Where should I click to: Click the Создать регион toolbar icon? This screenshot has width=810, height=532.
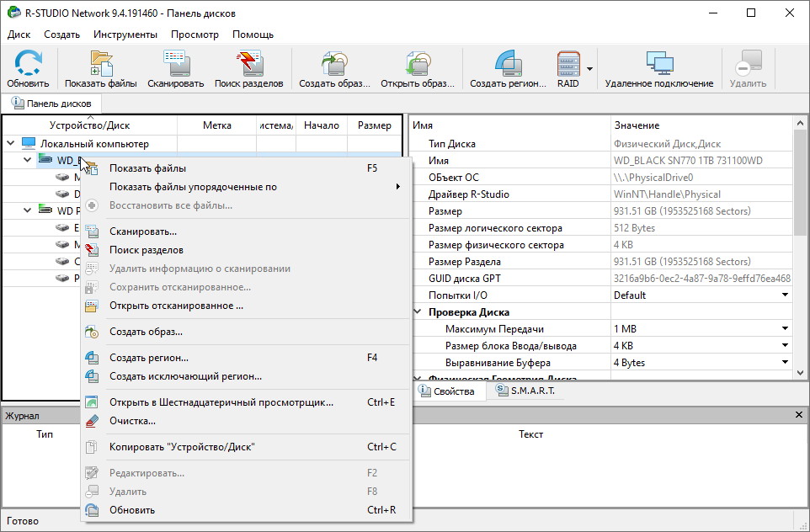click(x=508, y=62)
